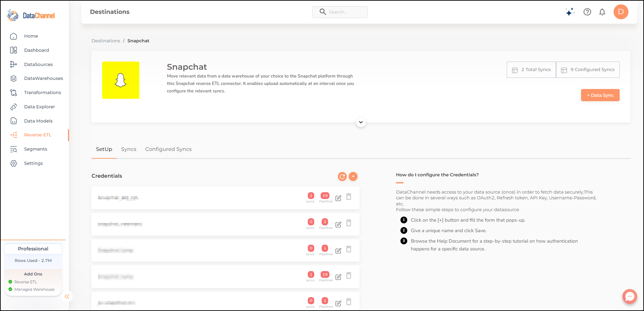This screenshot has width=644, height=311.
Task: Click the + Data Sync button
Action: [600, 95]
